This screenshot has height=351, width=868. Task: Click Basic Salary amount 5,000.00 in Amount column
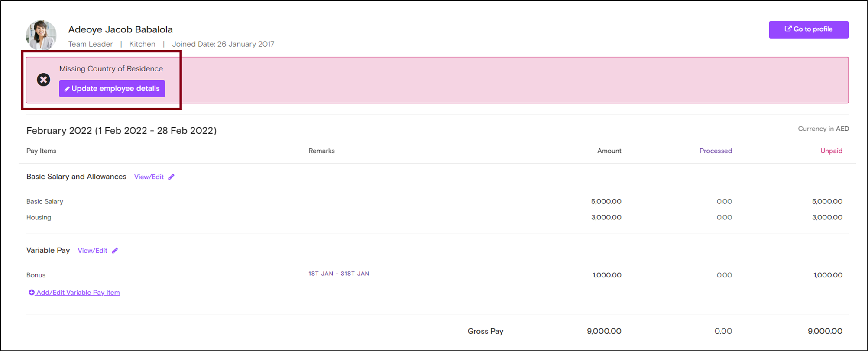pos(606,201)
